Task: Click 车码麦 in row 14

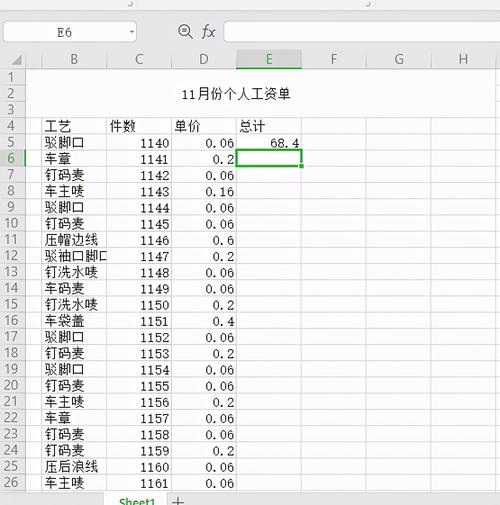Action: click(74, 288)
